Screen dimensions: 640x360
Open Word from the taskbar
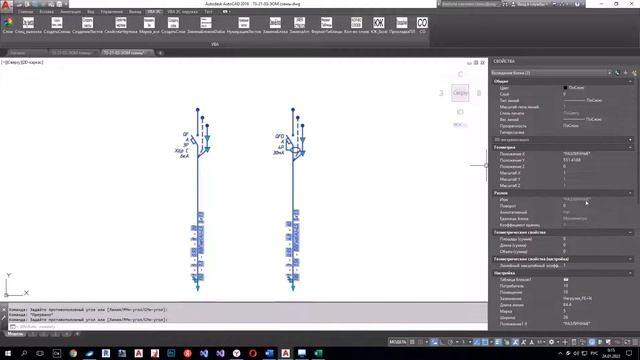click(x=269, y=353)
